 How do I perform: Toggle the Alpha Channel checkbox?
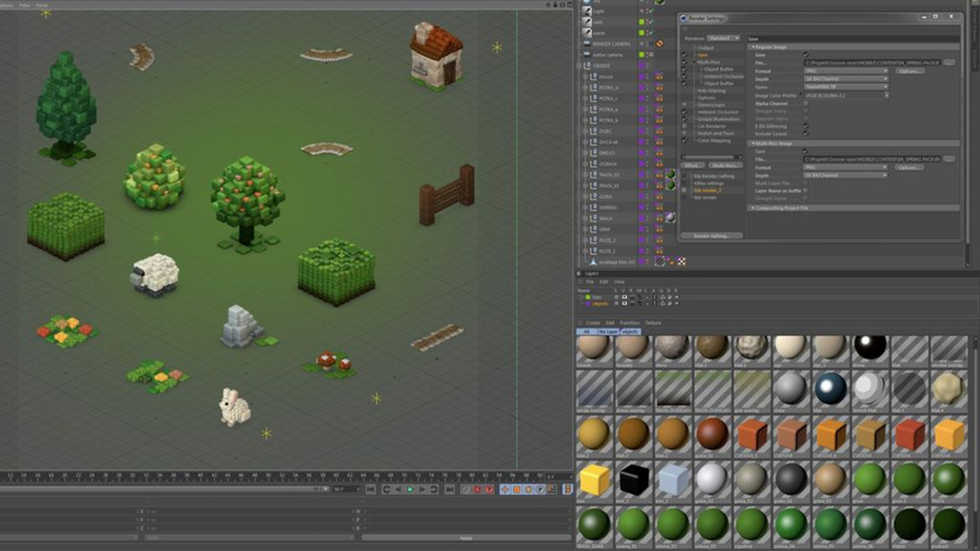(806, 103)
